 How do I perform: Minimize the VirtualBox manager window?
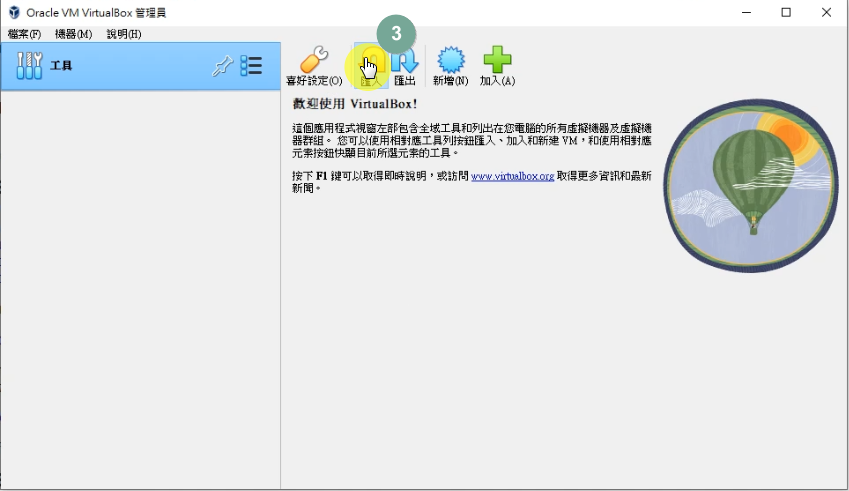point(746,12)
